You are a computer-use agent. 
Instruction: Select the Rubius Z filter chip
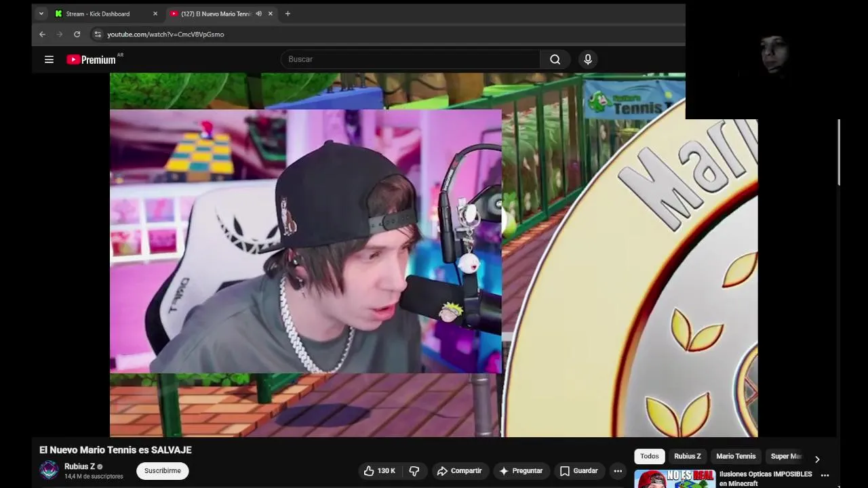pyautogui.click(x=688, y=456)
